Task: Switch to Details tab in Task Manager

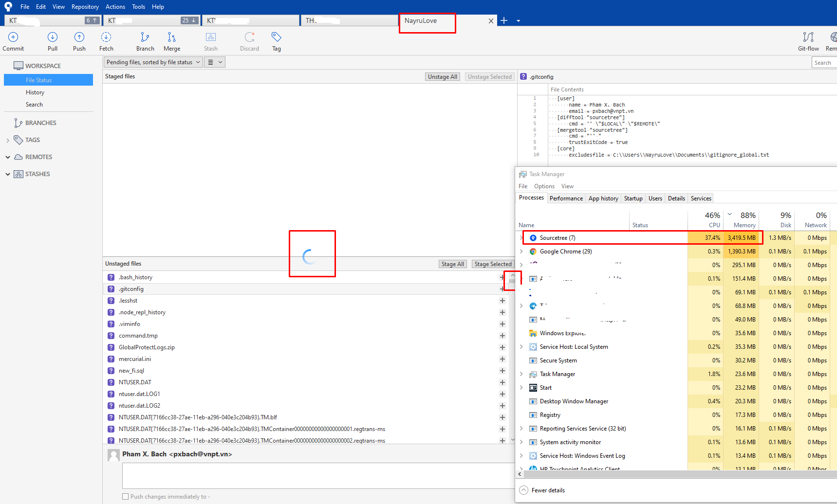Action: tap(676, 198)
